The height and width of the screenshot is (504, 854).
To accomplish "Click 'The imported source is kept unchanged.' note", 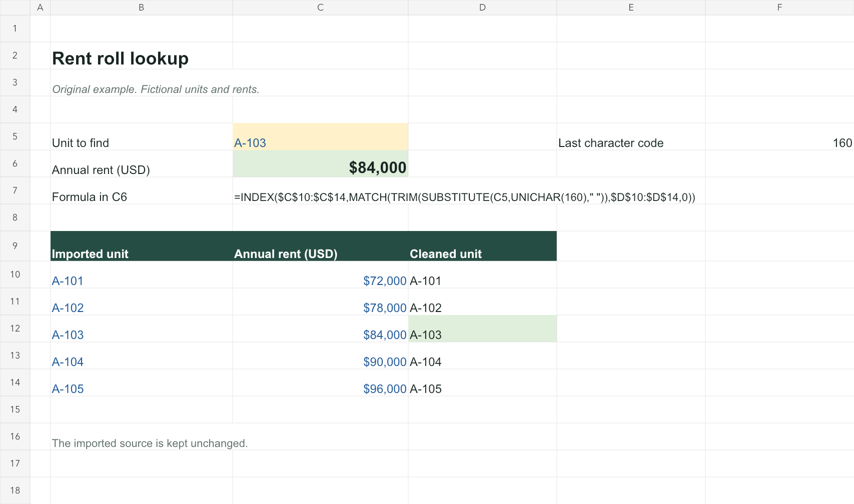I will (x=150, y=443).
